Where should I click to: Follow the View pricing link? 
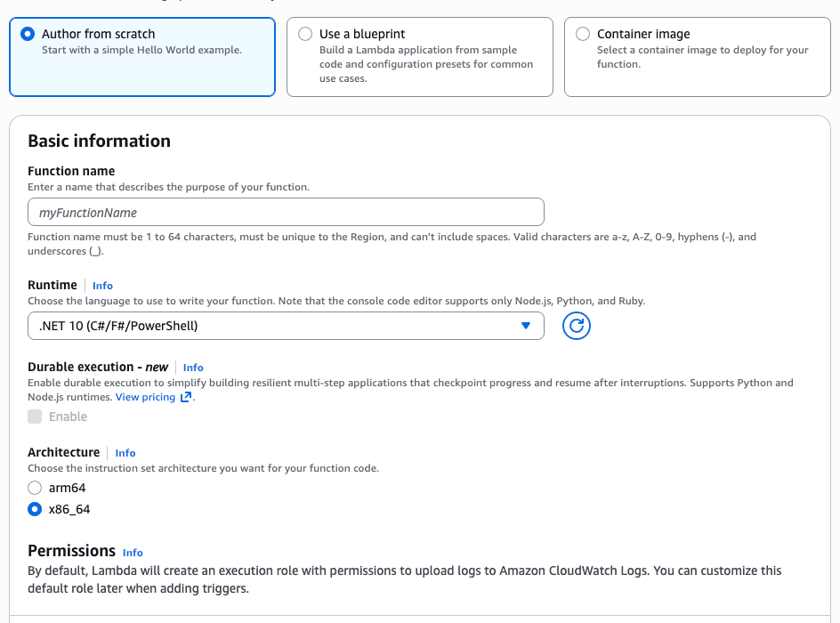tap(145, 397)
